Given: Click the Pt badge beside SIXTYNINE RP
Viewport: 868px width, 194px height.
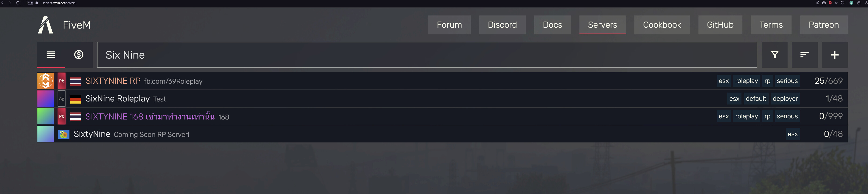Looking at the screenshot, I should pos(61,81).
